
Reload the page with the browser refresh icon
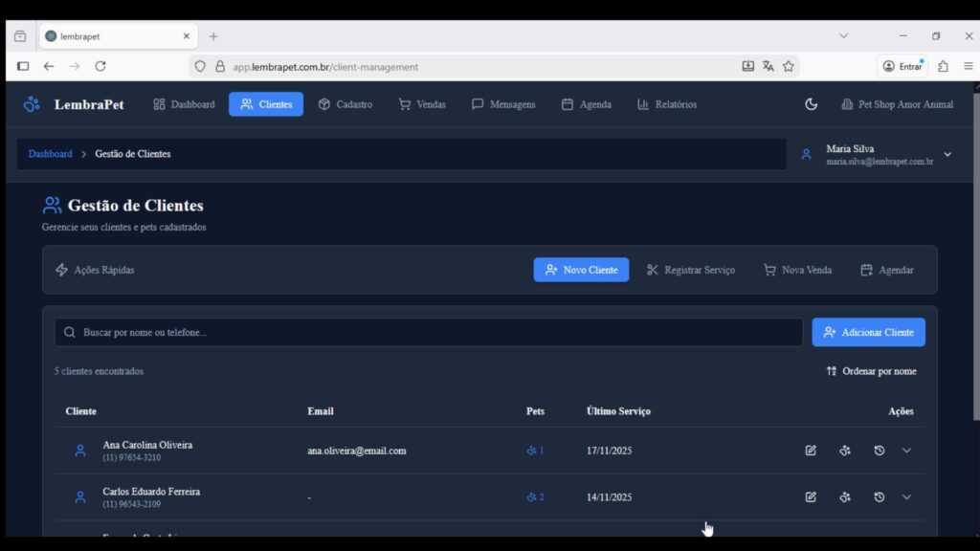[x=100, y=66]
